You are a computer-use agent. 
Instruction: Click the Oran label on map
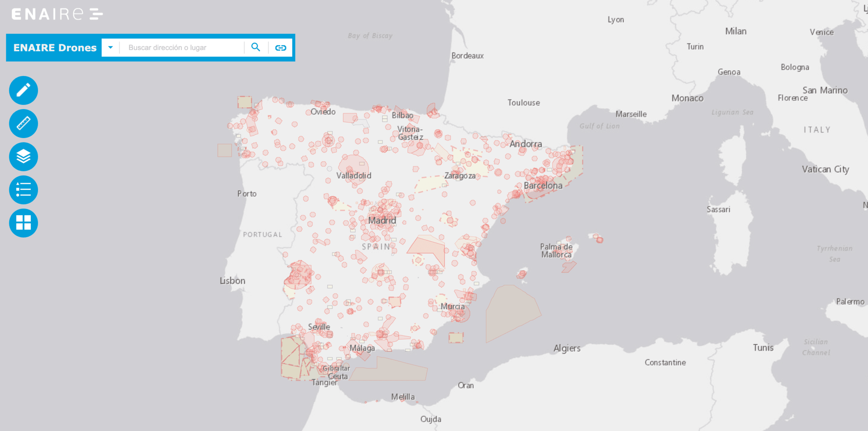click(x=465, y=385)
